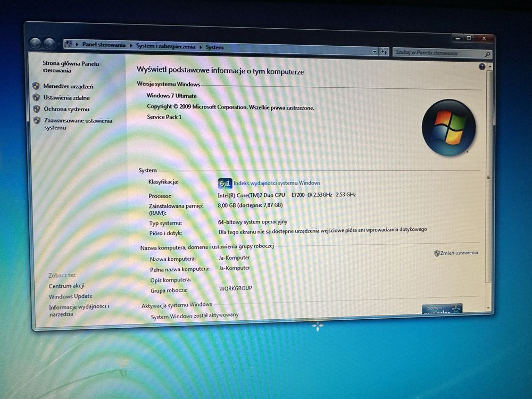Click computer name 'Ja-Komputer' beside 'Nazwa komputera'
This screenshot has width=532, height=399.
(234, 257)
